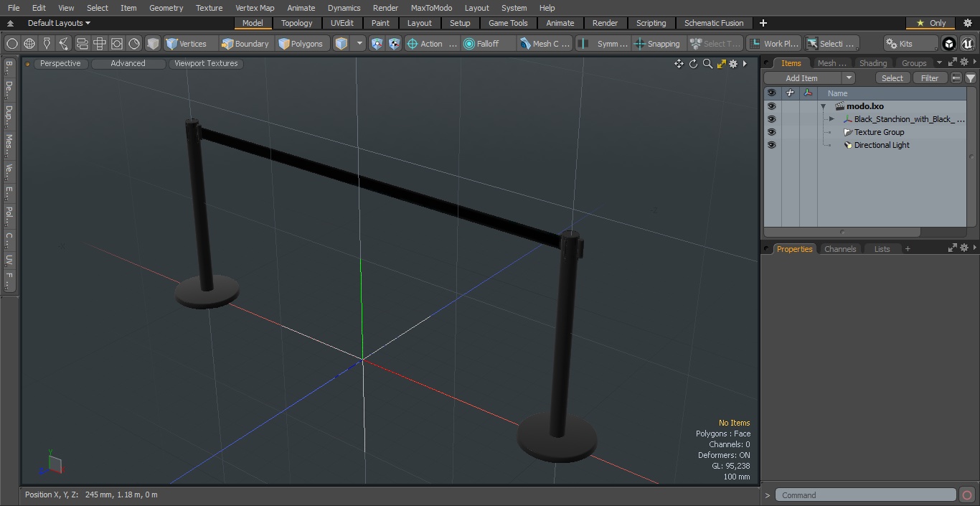Viewport: 980px width, 506px height.
Task: Click the first colored cube icon left of Action
Action: (x=377, y=44)
